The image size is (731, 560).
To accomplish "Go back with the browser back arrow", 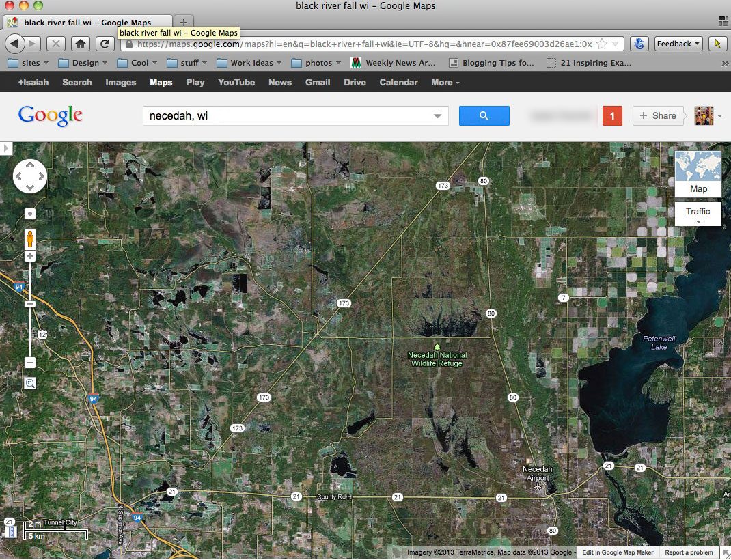I will 14,44.
